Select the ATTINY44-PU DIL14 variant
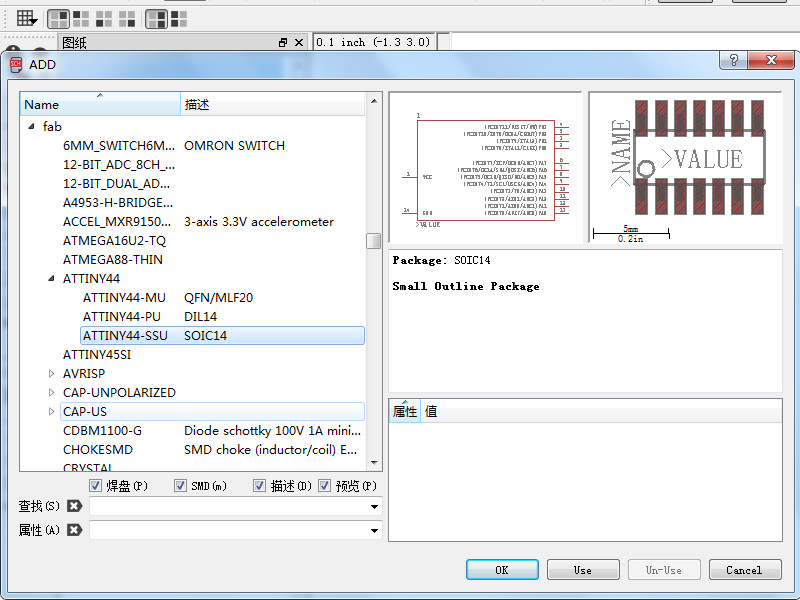Viewport: 800px width, 600px height. pos(222,316)
